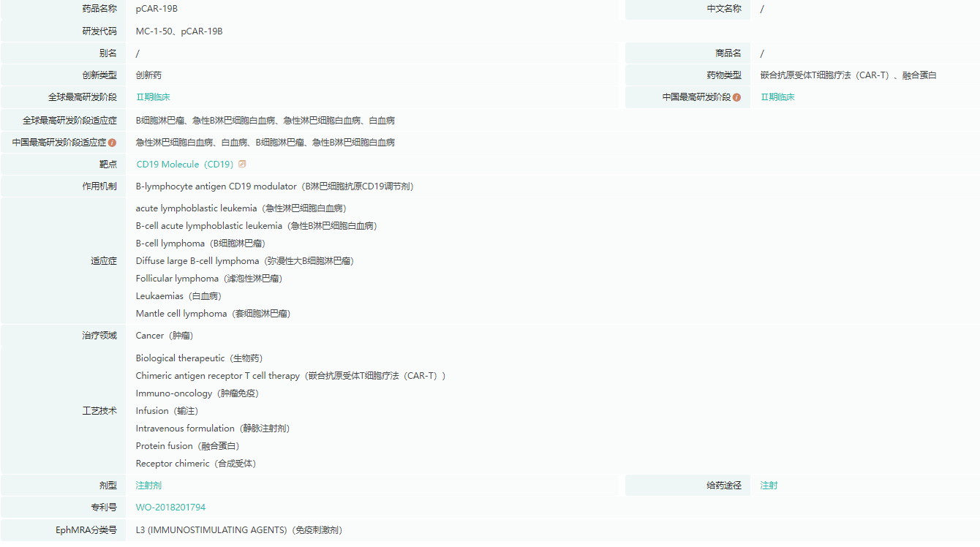Click the "靶点" row label

click(x=108, y=165)
